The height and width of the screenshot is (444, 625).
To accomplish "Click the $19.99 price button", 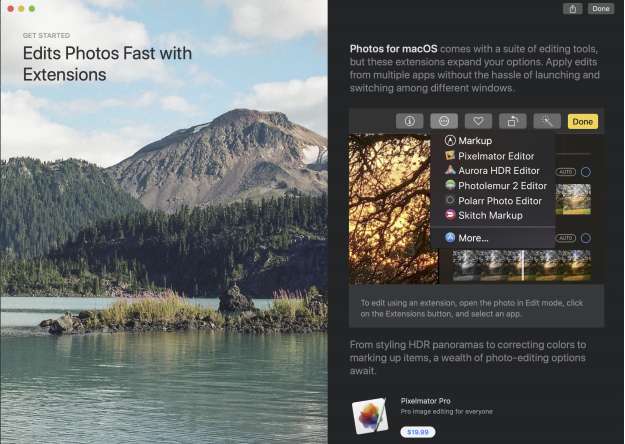I will point(418,432).
